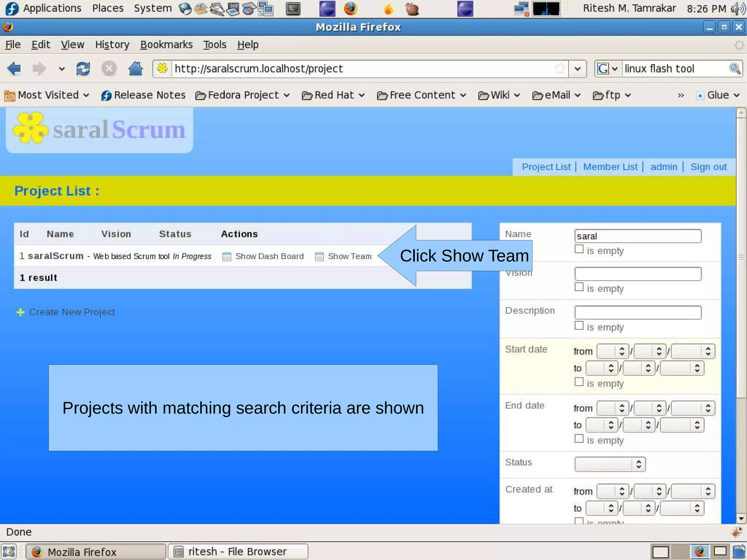Viewport: 747px width, 560px height.
Task: Click the search magnifier icon
Action: point(735,69)
